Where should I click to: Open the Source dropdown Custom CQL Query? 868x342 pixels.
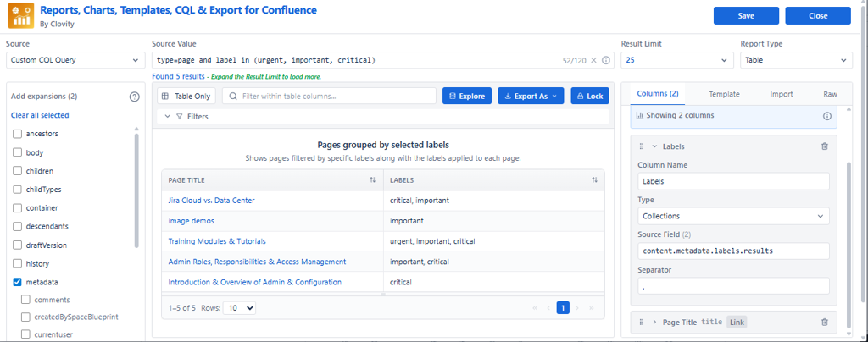pyautogui.click(x=75, y=60)
